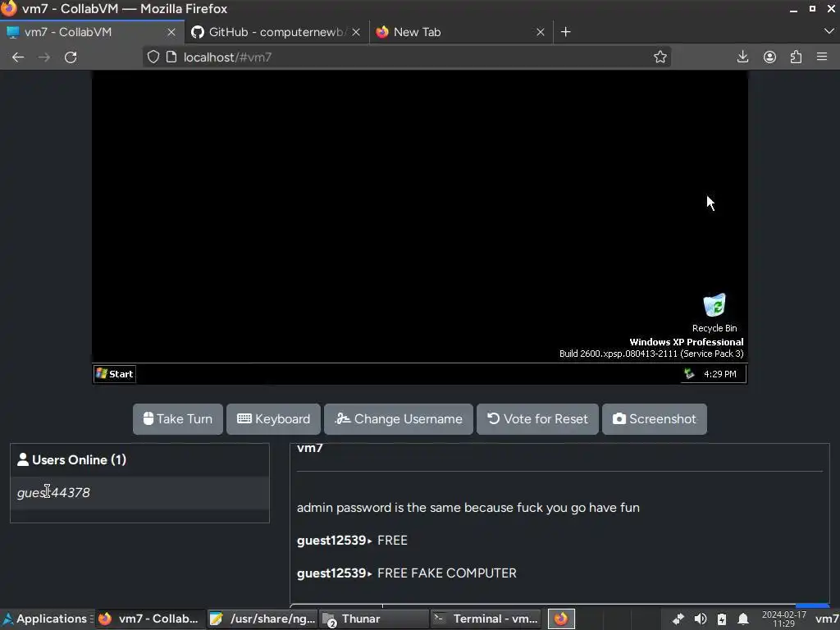The image size is (840, 630).
Task: Switch to vm7 - Collab taskbar window
Action: pos(150,619)
